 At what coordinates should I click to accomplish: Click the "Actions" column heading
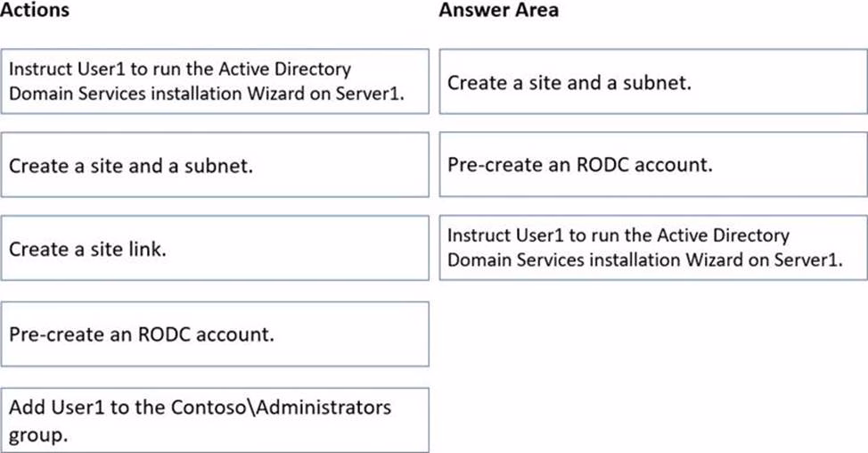click(x=35, y=12)
